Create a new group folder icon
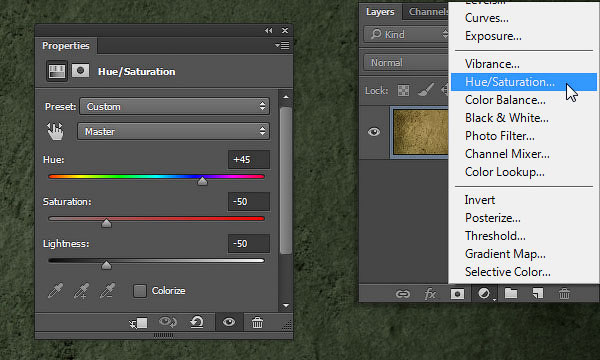 click(x=511, y=293)
